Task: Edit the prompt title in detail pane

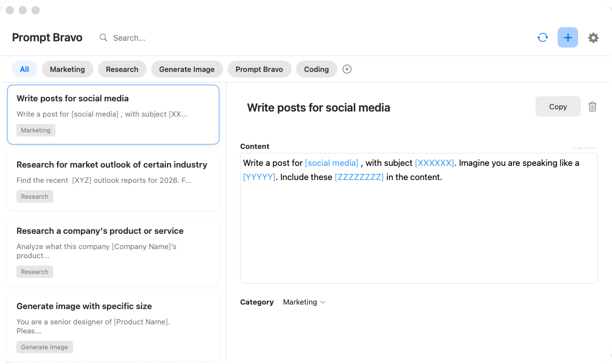Action: click(x=319, y=108)
